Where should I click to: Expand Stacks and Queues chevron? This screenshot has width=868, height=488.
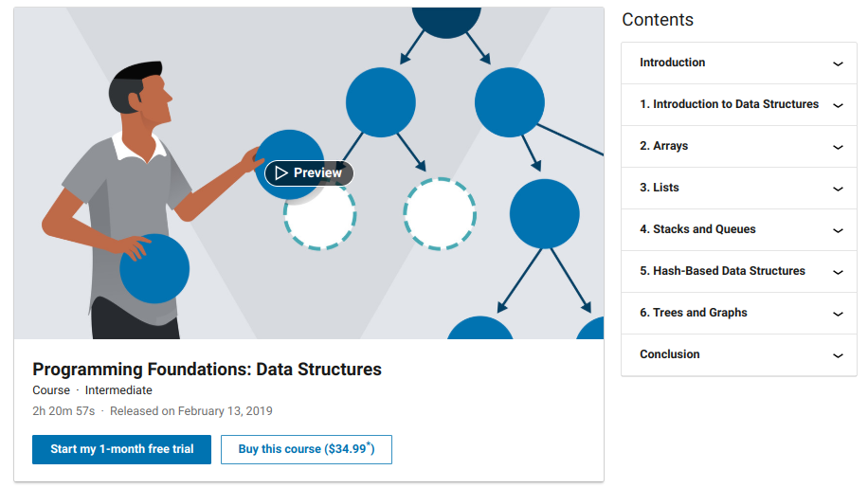coord(838,230)
